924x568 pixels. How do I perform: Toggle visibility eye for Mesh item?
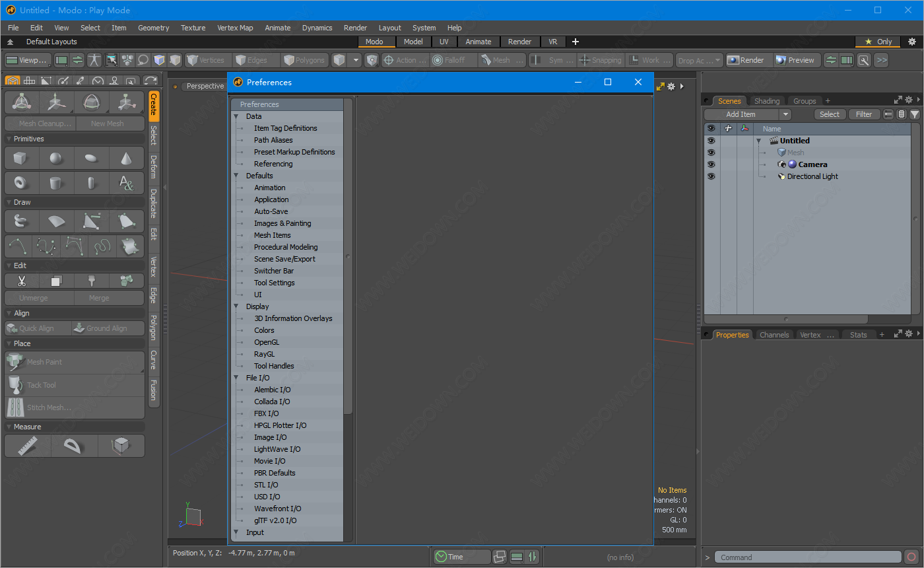point(711,153)
